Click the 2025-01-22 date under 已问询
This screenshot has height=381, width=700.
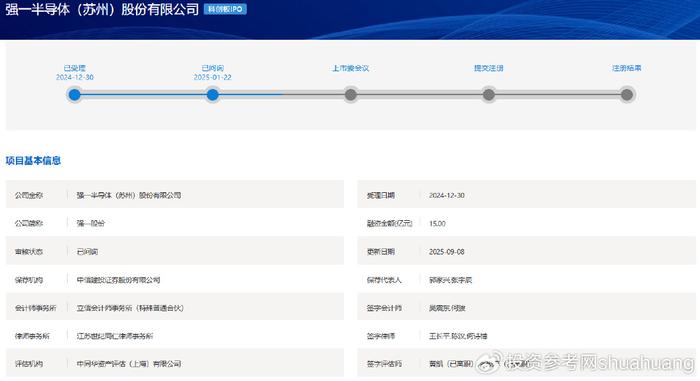tap(212, 77)
